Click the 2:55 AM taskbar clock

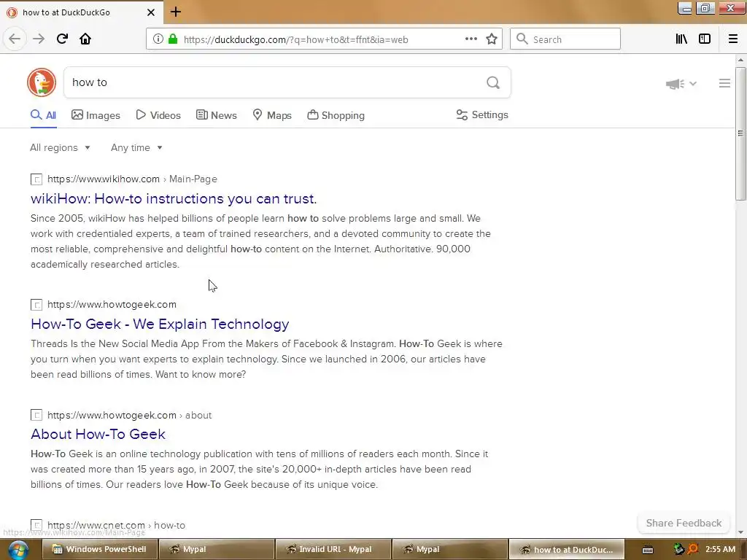pos(720,550)
